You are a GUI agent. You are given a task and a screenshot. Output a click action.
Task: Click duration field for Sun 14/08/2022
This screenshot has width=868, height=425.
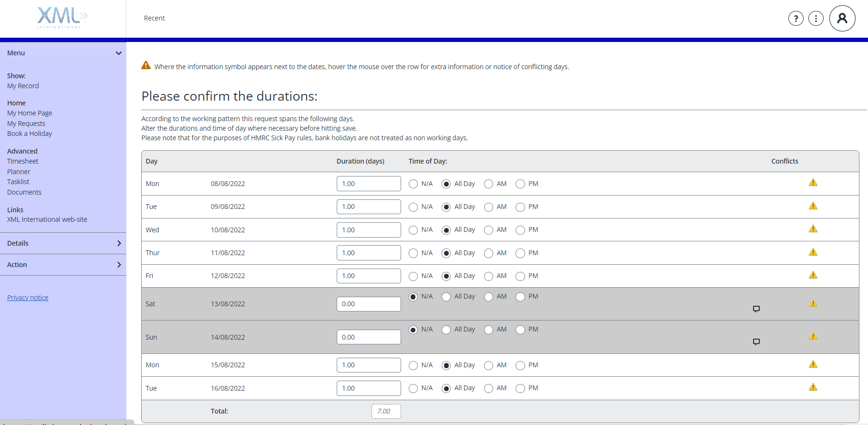tap(369, 337)
